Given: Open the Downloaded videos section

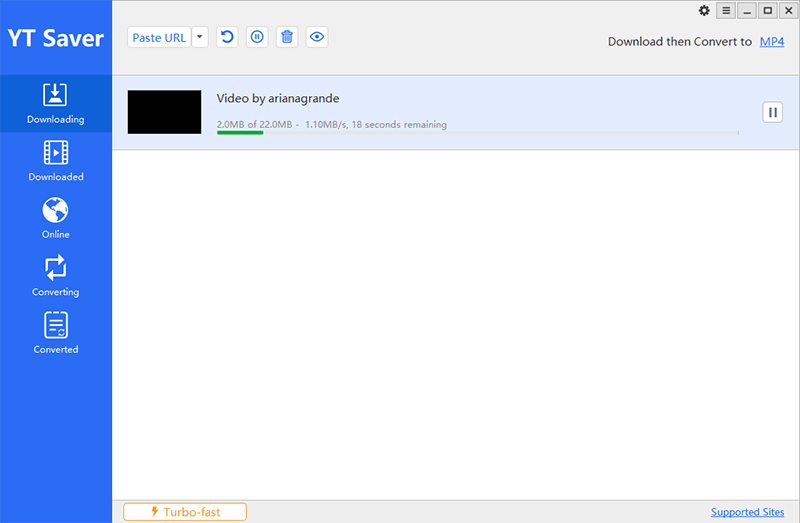Looking at the screenshot, I should click(x=56, y=161).
